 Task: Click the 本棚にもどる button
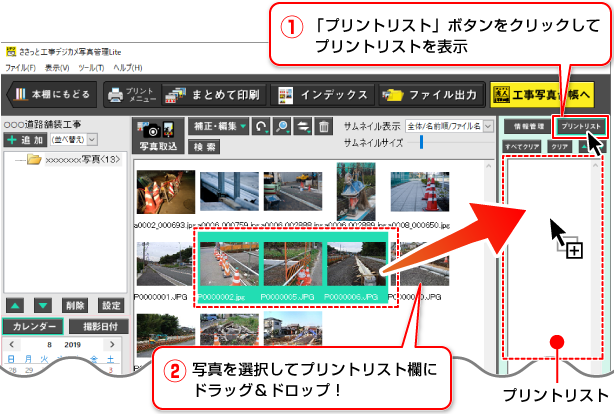(52, 94)
